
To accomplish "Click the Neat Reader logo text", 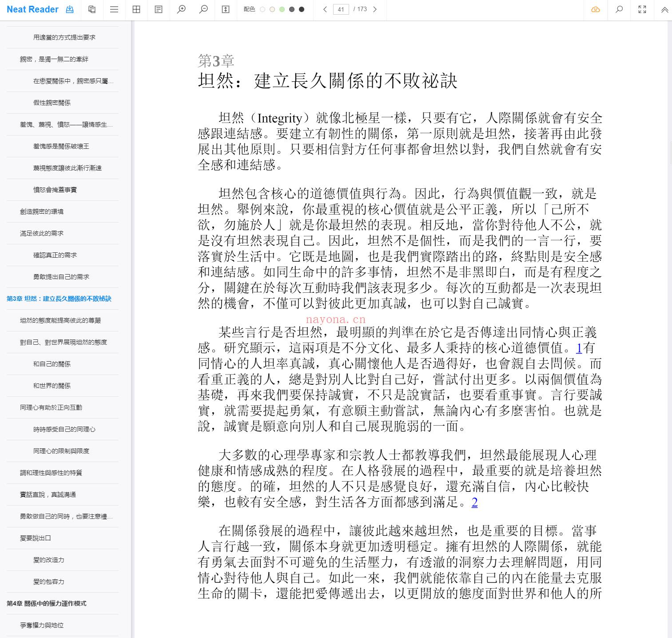I will (x=32, y=9).
